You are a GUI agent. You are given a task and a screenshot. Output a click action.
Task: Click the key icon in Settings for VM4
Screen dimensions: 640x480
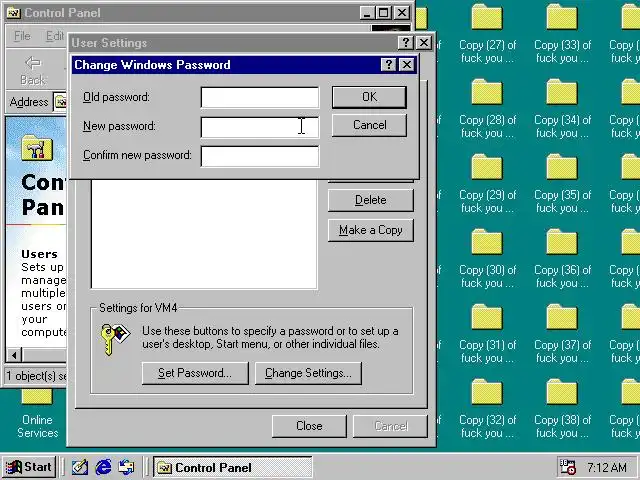point(114,339)
